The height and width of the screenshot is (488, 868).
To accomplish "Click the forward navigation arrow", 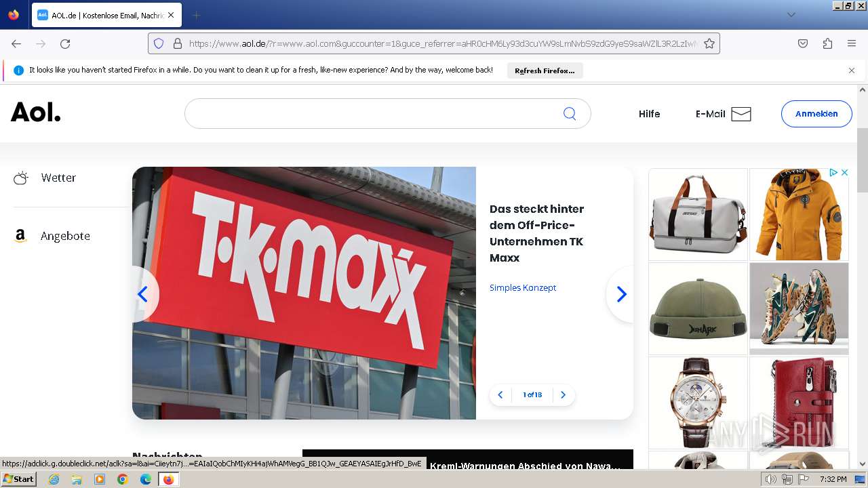I will pyautogui.click(x=41, y=43).
